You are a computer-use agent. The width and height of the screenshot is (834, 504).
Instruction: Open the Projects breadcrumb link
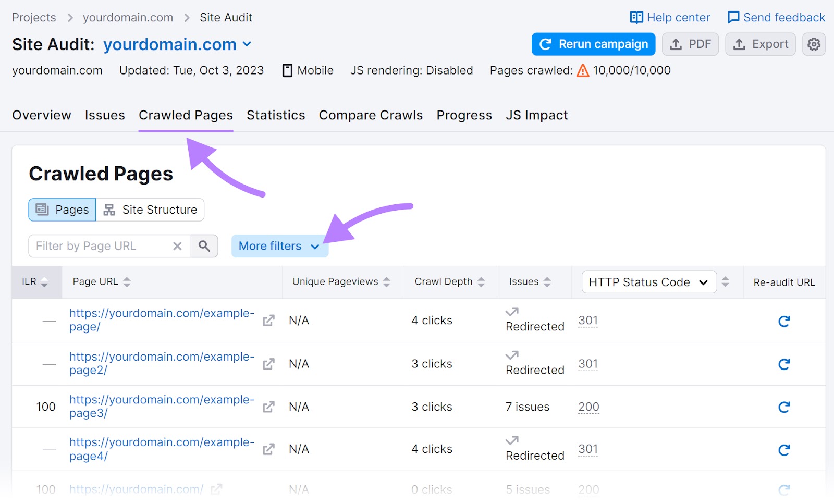point(33,17)
